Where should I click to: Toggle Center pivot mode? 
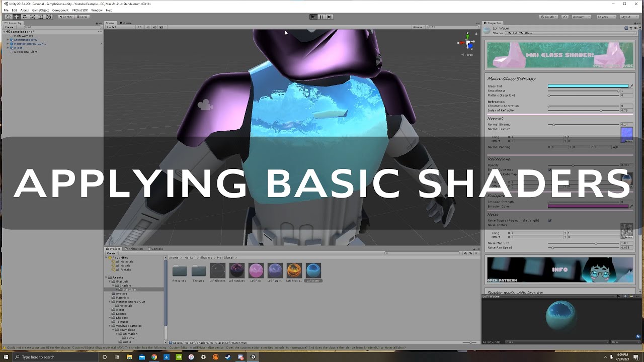pos(66,17)
